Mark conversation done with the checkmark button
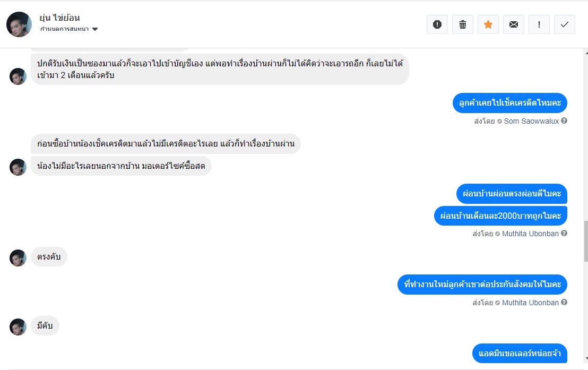Image resolution: width=588 pixels, height=370 pixels. point(565,24)
